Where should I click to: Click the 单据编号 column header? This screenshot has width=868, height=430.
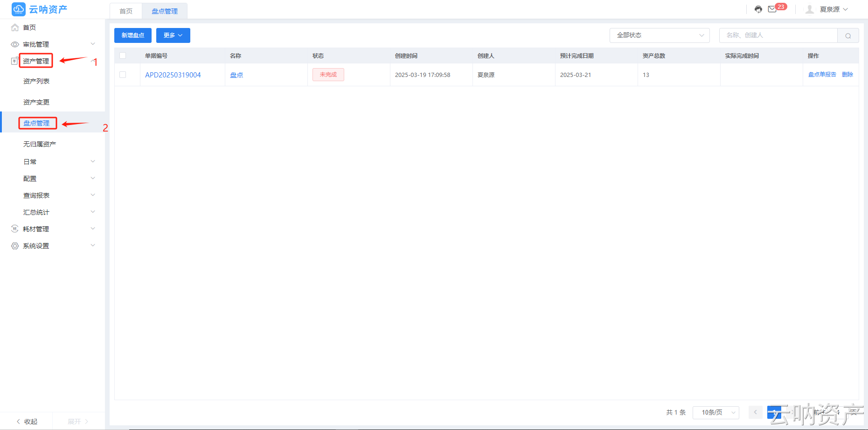pyautogui.click(x=156, y=56)
